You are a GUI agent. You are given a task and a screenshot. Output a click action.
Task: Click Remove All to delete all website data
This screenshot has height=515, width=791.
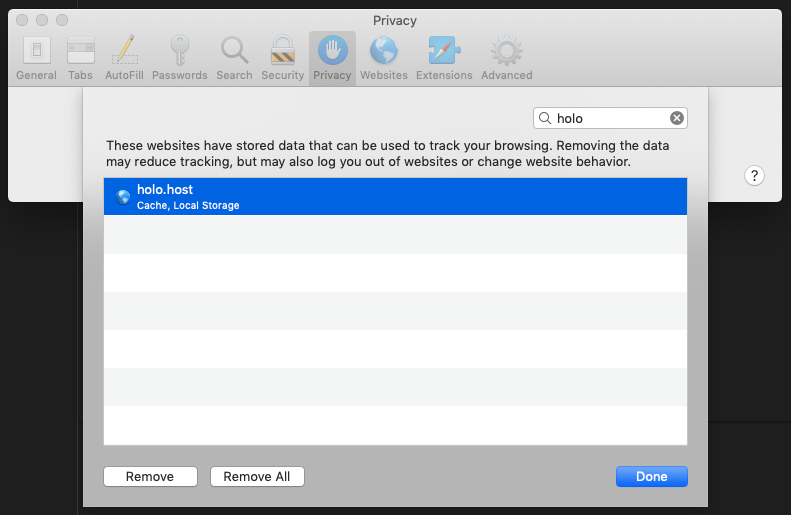[257, 477]
